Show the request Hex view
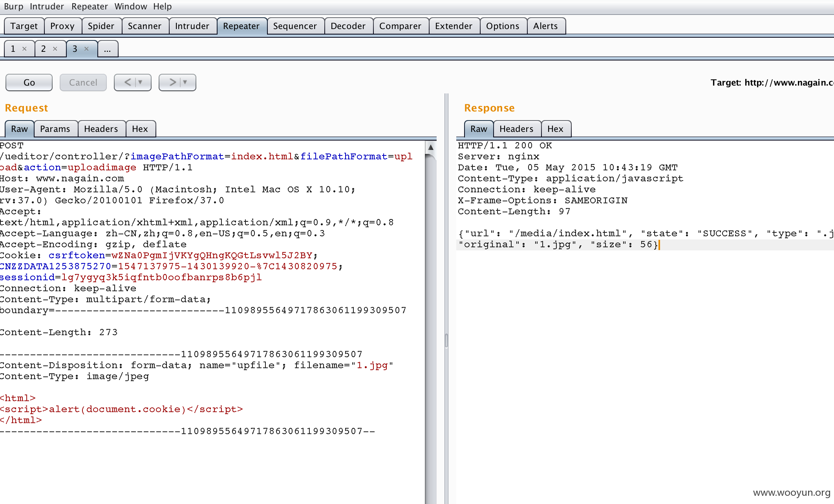The width and height of the screenshot is (834, 504). [140, 129]
